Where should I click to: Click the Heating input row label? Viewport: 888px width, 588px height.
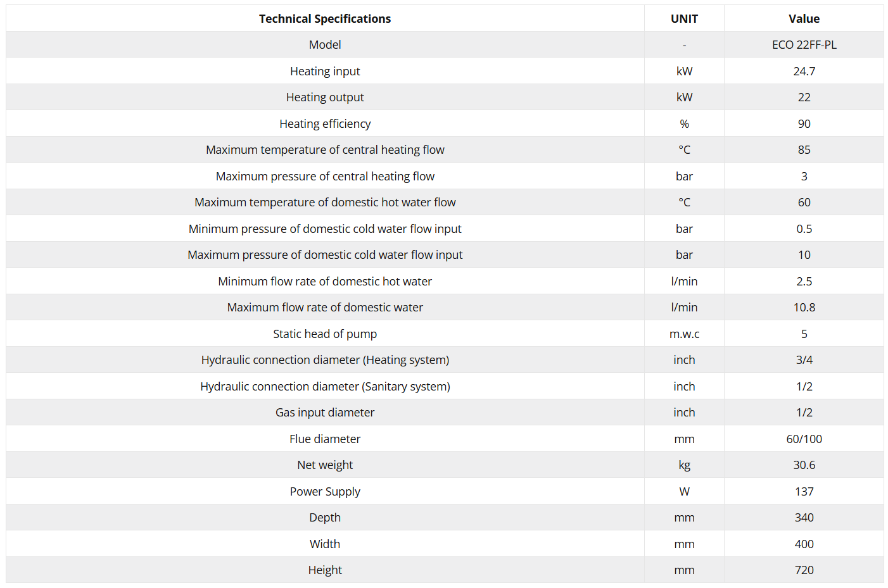pyautogui.click(x=325, y=71)
